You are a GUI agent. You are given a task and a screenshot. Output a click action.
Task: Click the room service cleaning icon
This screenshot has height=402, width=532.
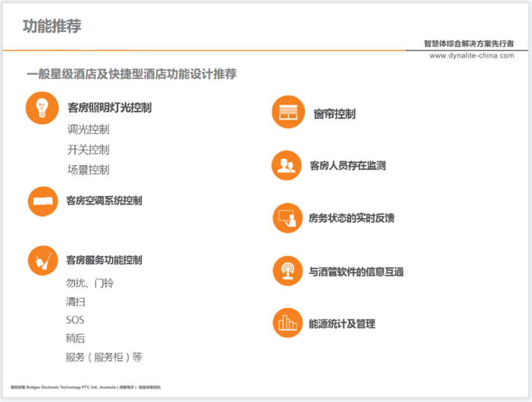[x=43, y=260]
